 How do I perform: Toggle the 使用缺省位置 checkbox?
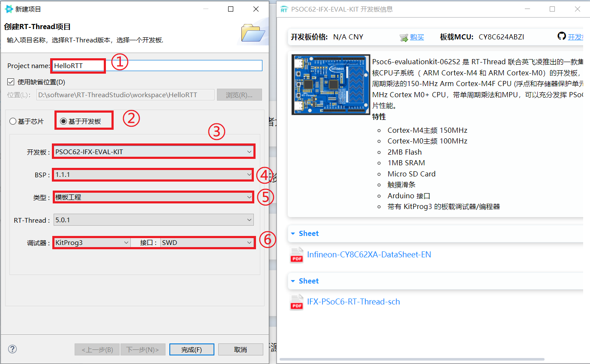(x=11, y=82)
